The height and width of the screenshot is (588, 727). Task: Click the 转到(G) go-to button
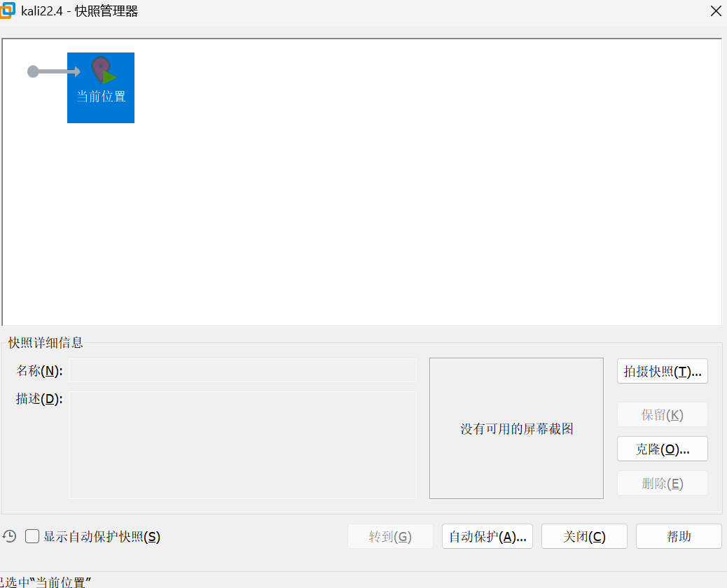390,537
